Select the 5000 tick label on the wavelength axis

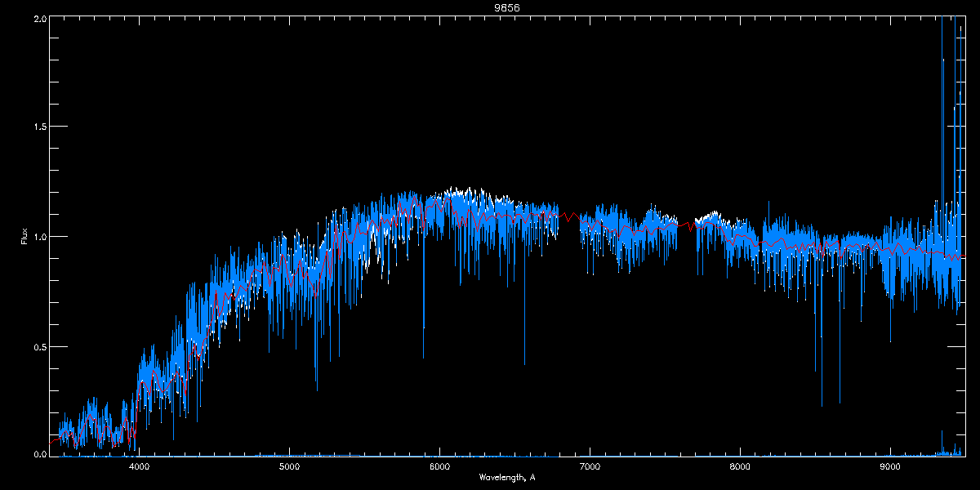pyautogui.click(x=289, y=466)
